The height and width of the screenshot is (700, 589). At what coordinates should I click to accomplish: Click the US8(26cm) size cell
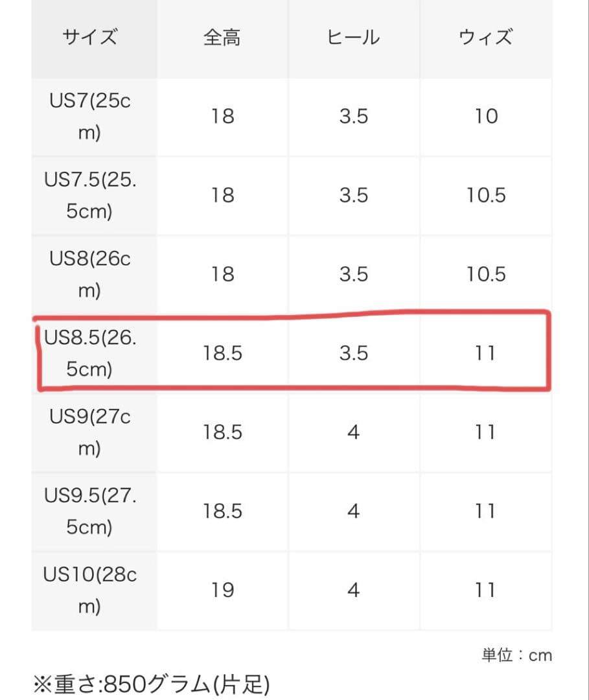(x=90, y=274)
